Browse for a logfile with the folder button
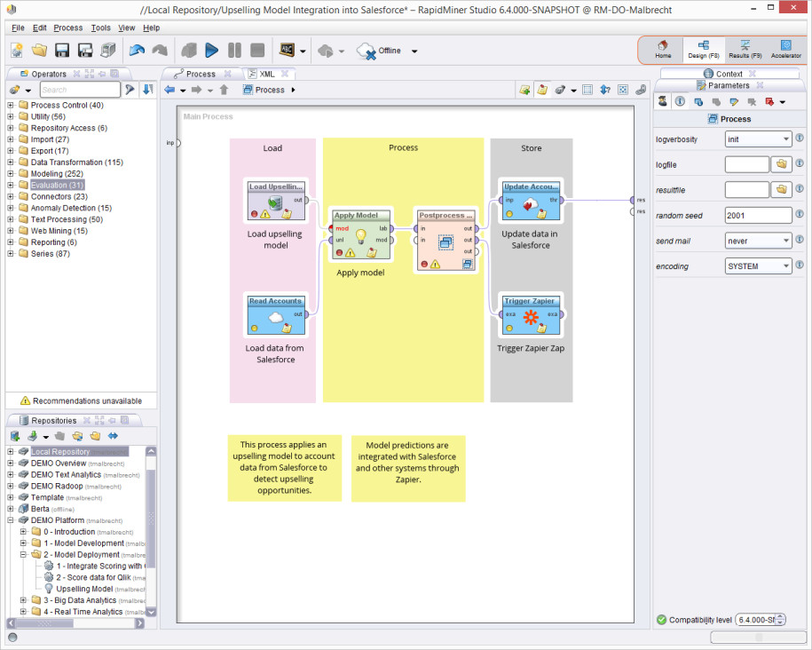Viewport: 812px width, 650px height. point(782,164)
